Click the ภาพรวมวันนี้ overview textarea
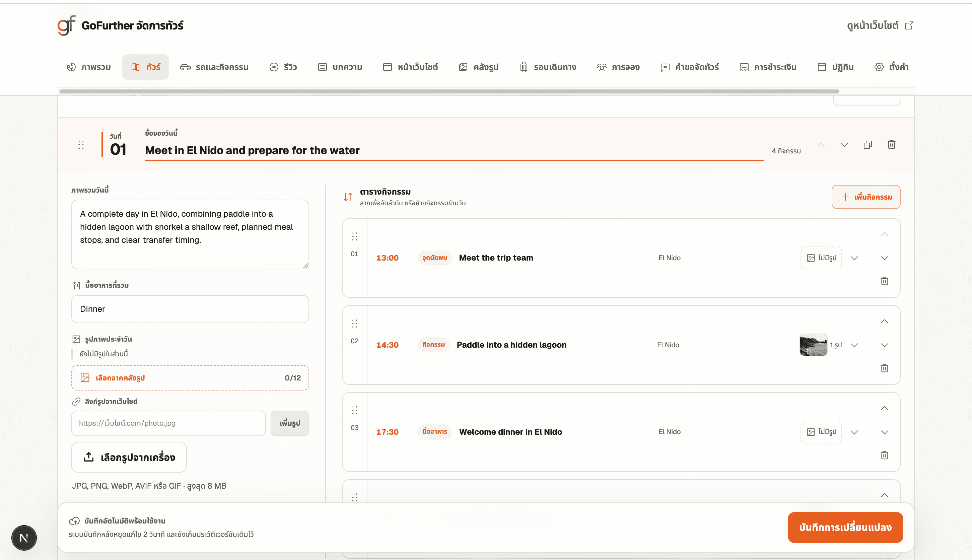 point(190,234)
